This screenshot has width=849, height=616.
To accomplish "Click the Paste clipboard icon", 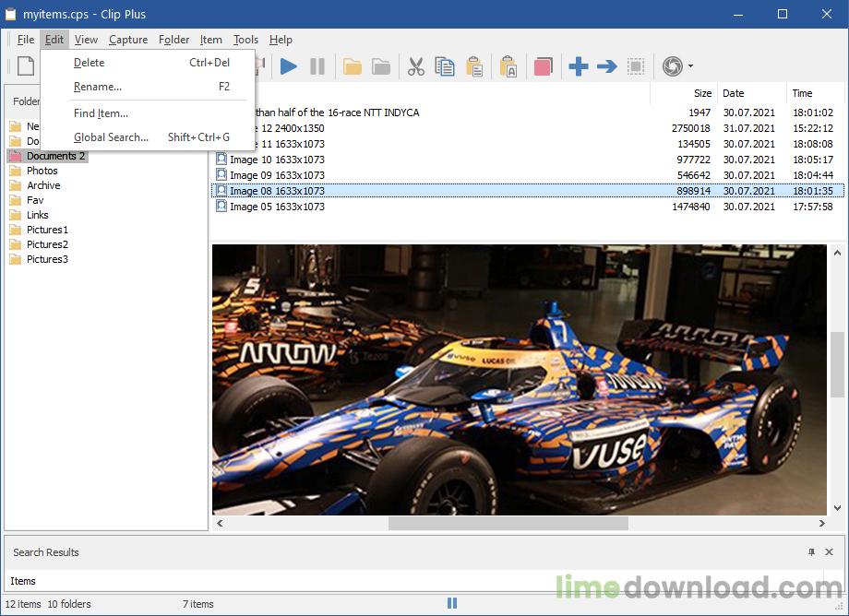I will (474, 66).
